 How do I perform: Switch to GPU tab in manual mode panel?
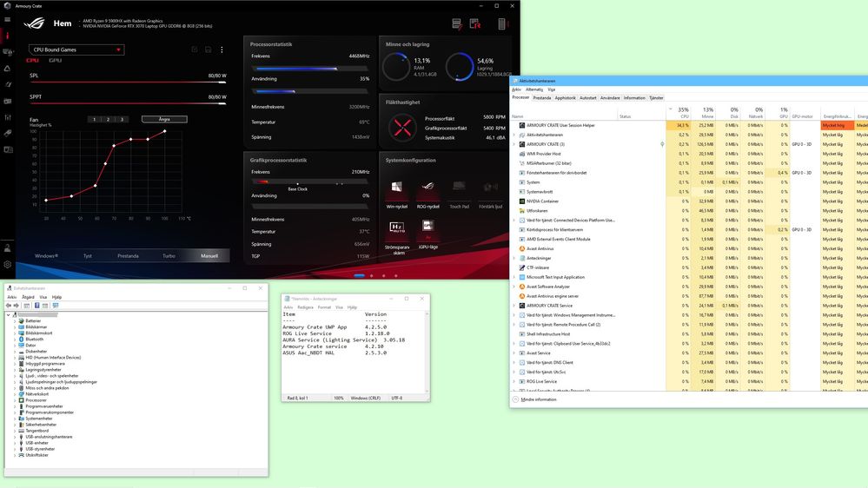point(56,60)
